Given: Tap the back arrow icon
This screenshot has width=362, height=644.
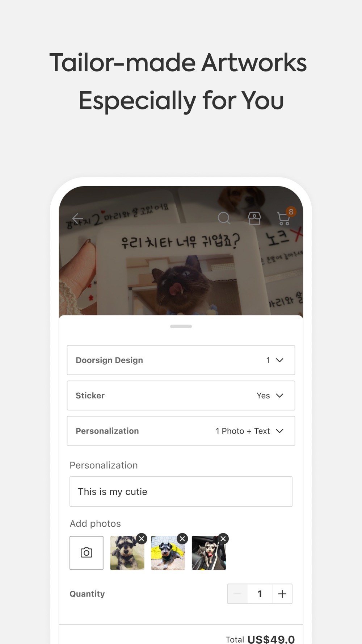Looking at the screenshot, I should coord(77,218).
